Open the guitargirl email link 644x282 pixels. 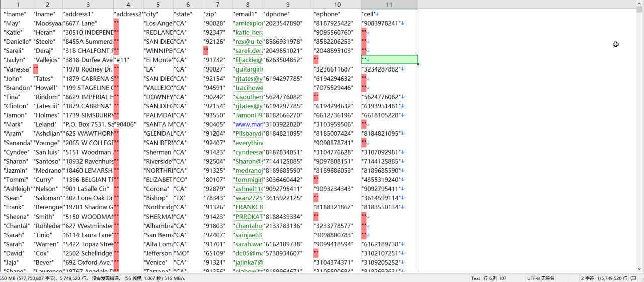pyautogui.click(x=249, y=69)
